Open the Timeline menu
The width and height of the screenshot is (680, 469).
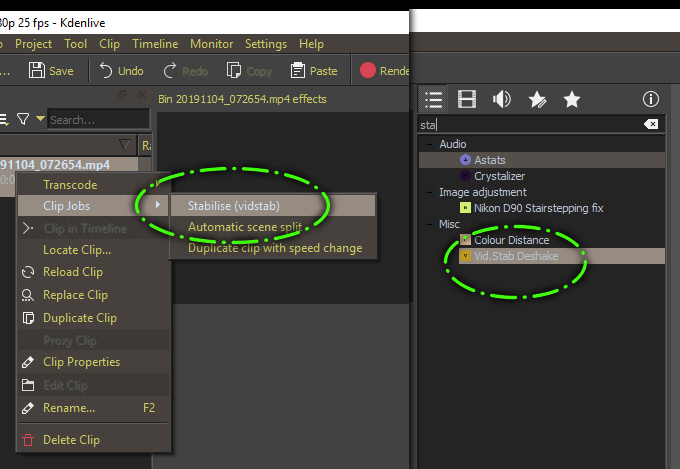155,44
